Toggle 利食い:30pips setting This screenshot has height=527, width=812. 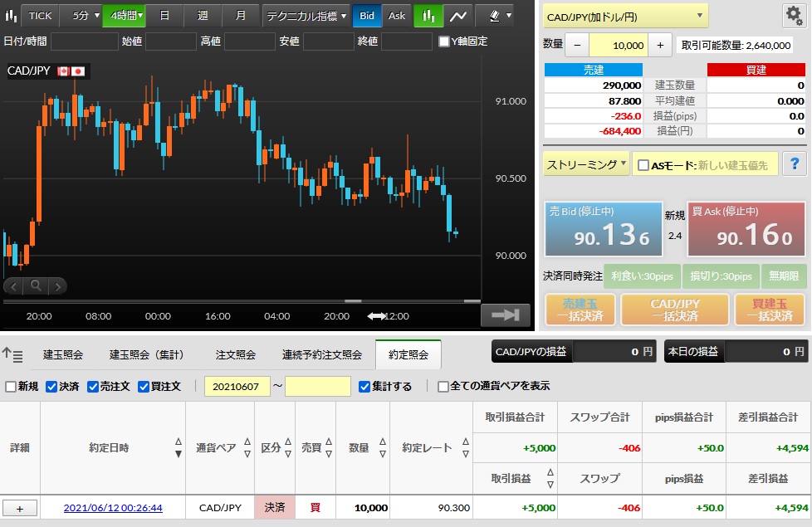click(642, 276)
